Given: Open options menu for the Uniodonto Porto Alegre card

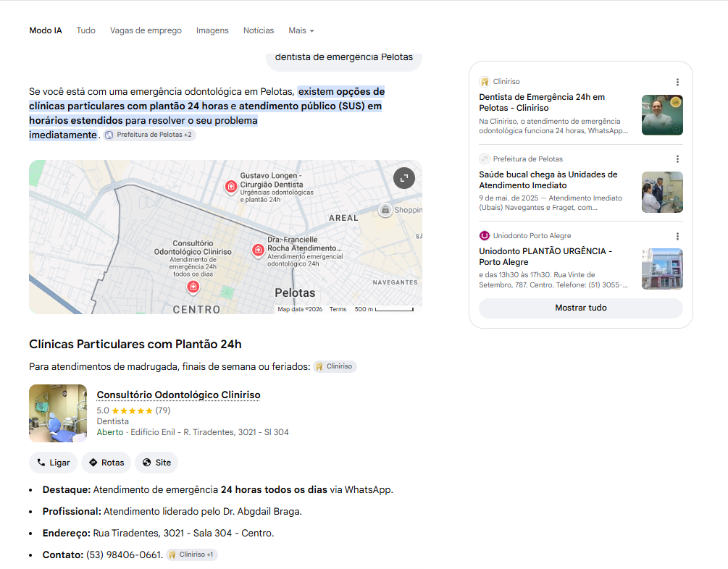Looking at the screenshot, I should (677, 236).
